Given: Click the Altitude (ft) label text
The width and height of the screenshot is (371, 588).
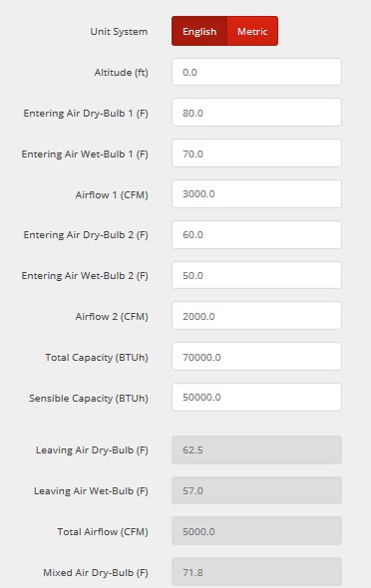Looking at the screenshot, I should [x=121, y=73].
